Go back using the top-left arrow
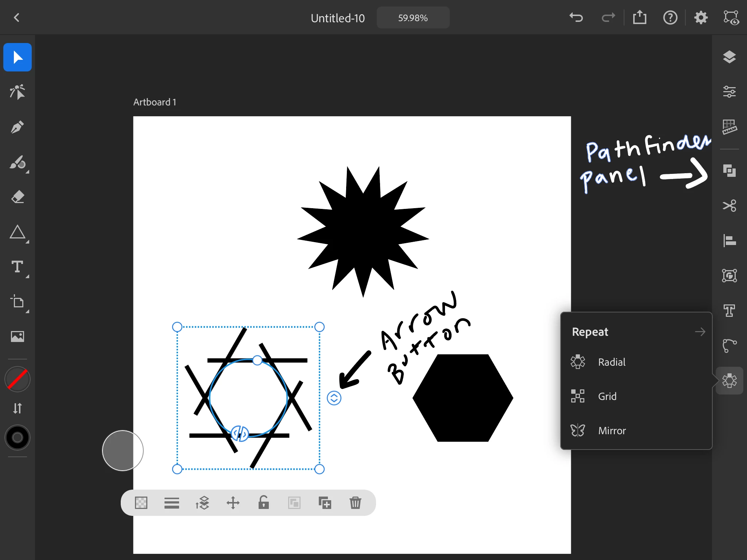747x560 pixels. click(x=16, y=17)
